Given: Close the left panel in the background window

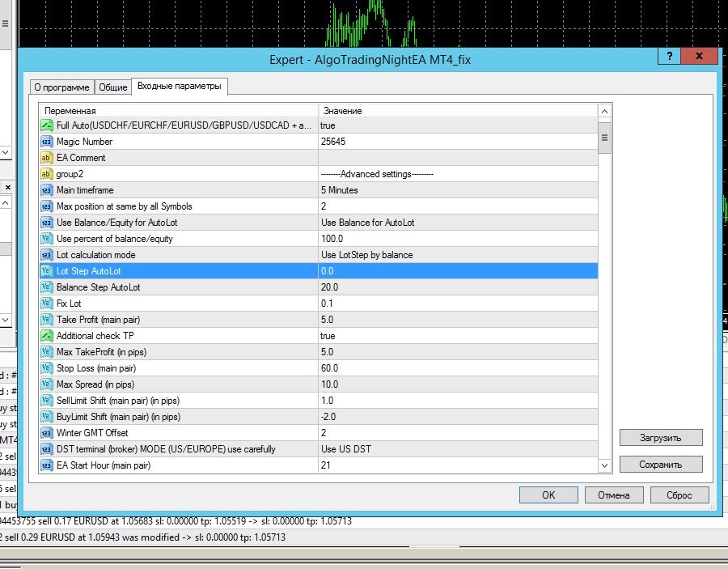Looking at the screenshot, I should [x=7, y=187].
